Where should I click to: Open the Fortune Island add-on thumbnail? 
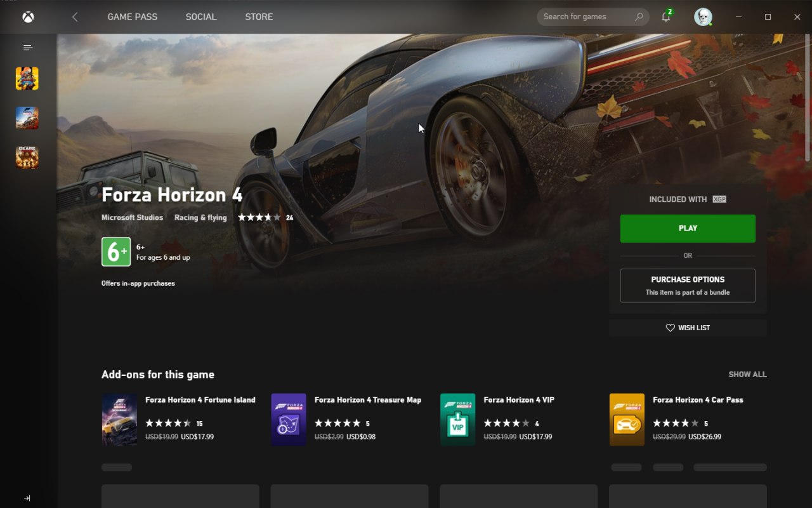pyautogui.click(x=119, y=420)
